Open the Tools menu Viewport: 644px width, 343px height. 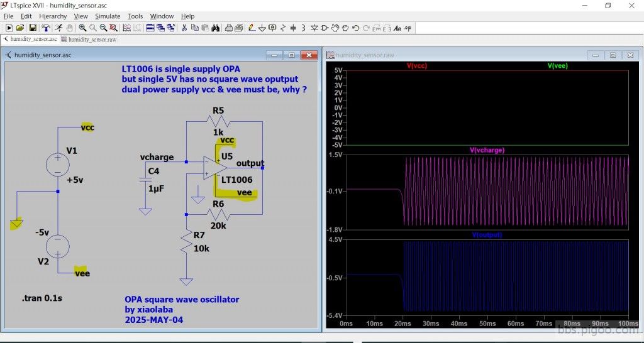[x=135, y=16]
